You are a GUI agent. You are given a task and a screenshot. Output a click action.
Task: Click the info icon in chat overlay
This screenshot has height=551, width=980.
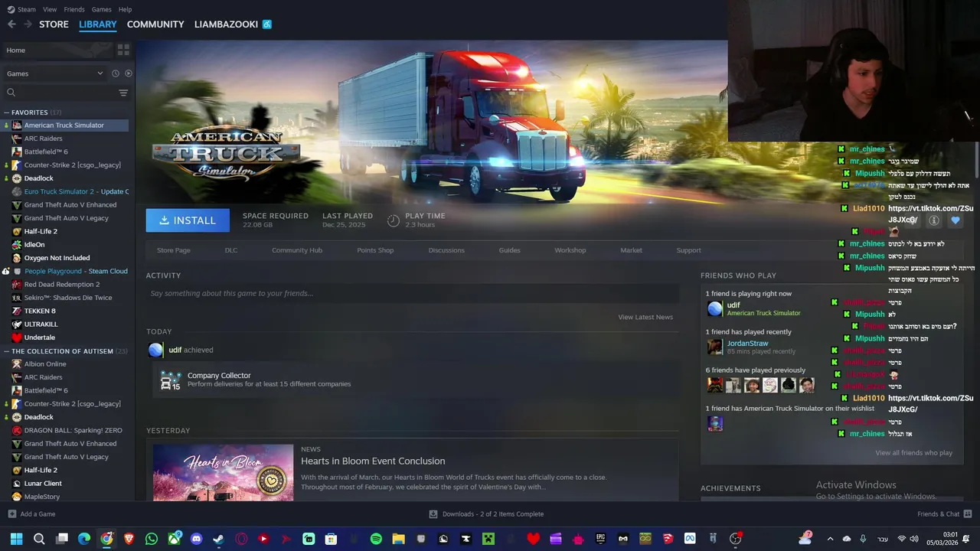(934, 220)
